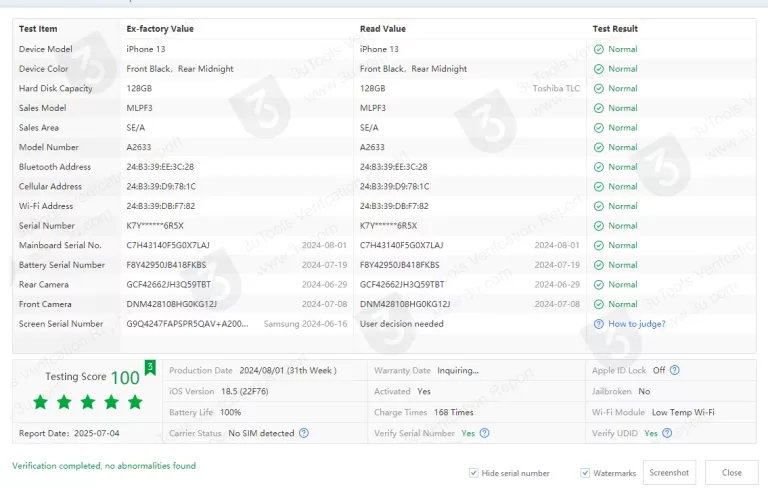Click the check icon in Battery Serial Number row
768x489 pixels.
599,265
